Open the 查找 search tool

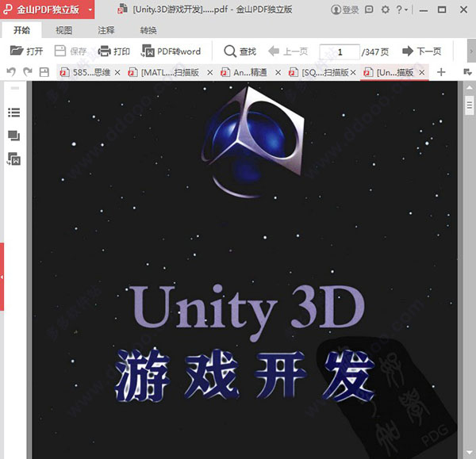point(240,51)
